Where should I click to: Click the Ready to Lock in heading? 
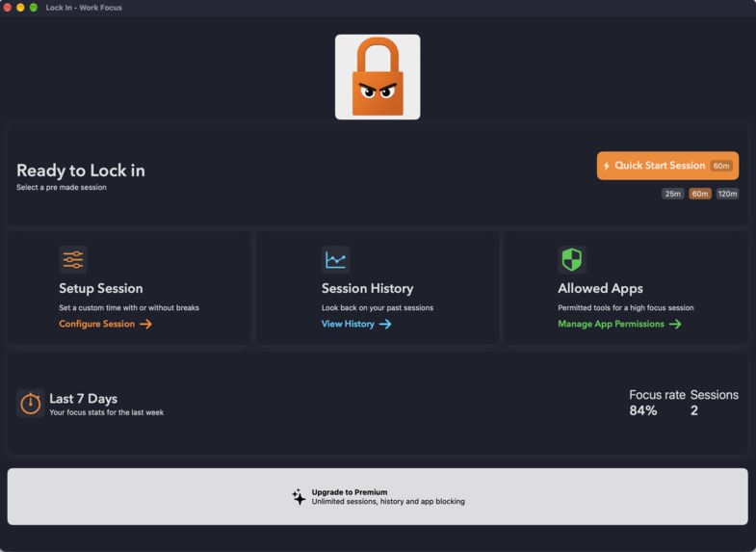tap(81, 171)
